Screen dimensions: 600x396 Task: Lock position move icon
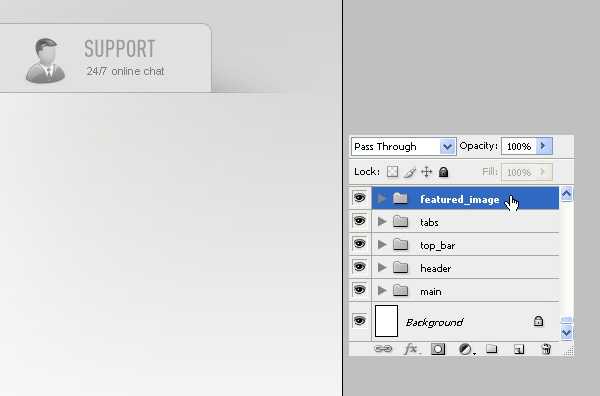point(426,172)
